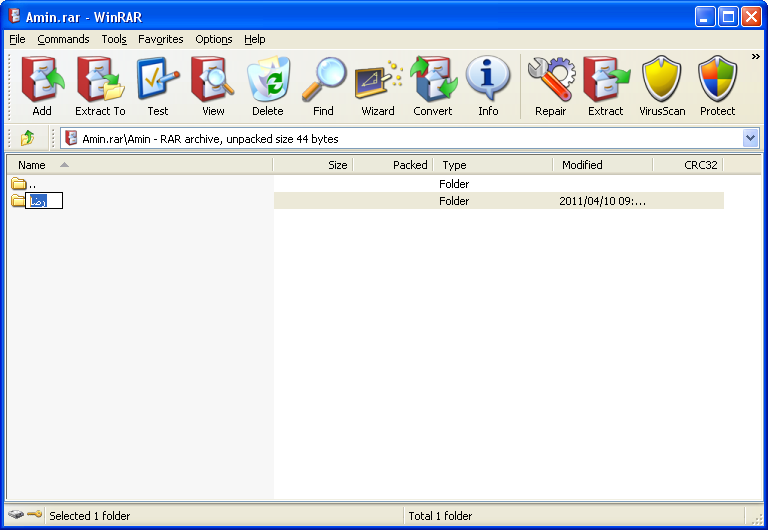Run VirusScan on the archive
768x530 pixels.
(662, 85)
